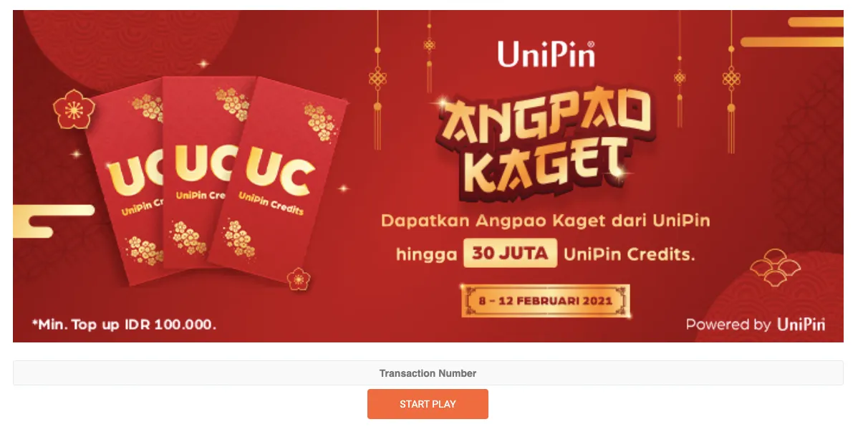Click the gold stripes at banner top right

point(792,32)
